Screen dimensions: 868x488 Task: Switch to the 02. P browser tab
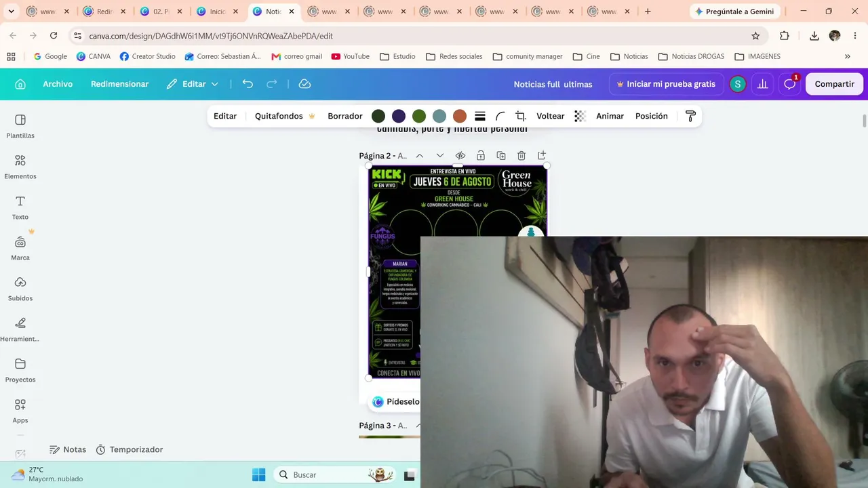click(160, 12)
